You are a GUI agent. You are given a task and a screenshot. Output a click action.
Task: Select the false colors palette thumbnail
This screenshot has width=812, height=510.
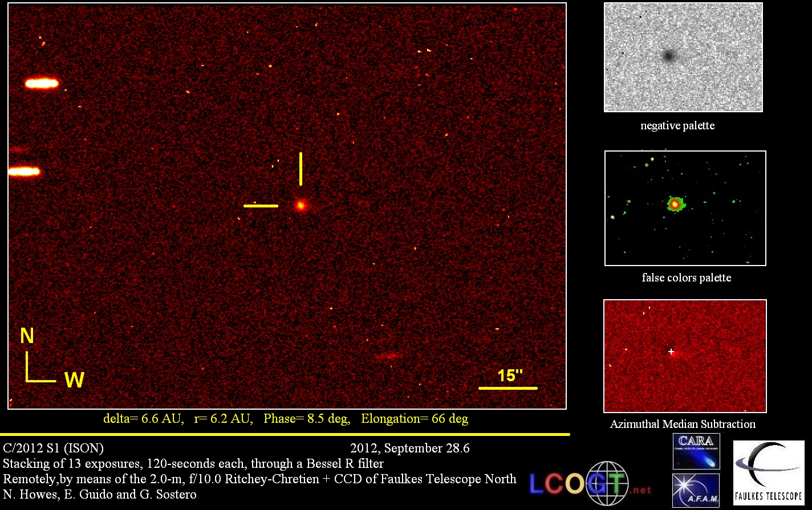click(x=685, y=208)
